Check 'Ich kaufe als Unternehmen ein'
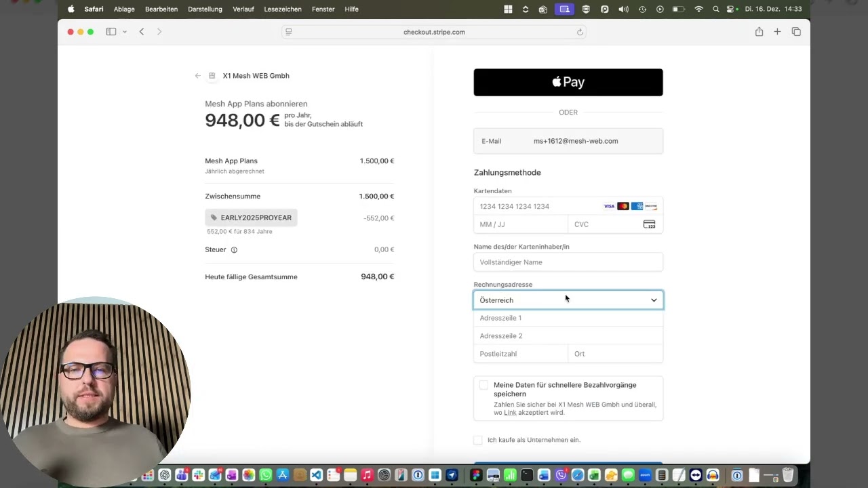The width and height of the screenshot is (868, 488). pyautogui.click(x=478, y=440)
